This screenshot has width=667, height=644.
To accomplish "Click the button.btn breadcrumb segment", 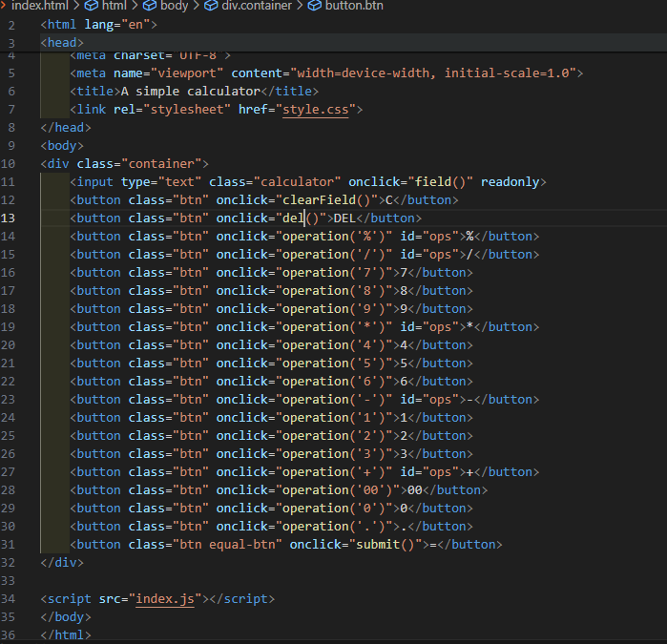I will point(354,6).
